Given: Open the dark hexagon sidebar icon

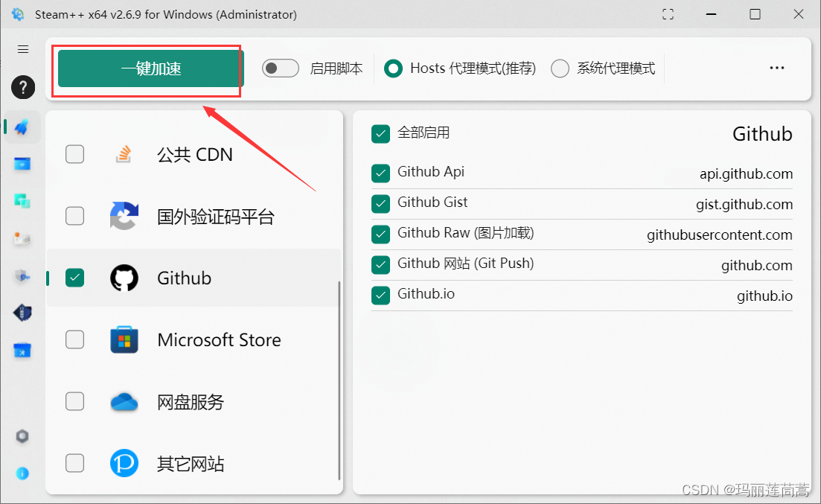Looking at the screenshot, I should 22,313.
